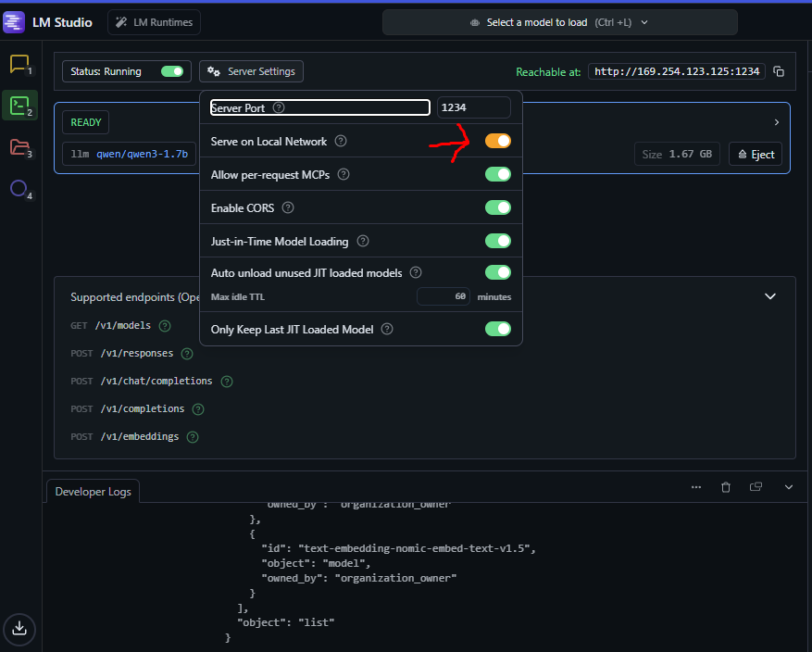
Task: Click the Downloads icon at bottom left
Action: tap(19, 630)
